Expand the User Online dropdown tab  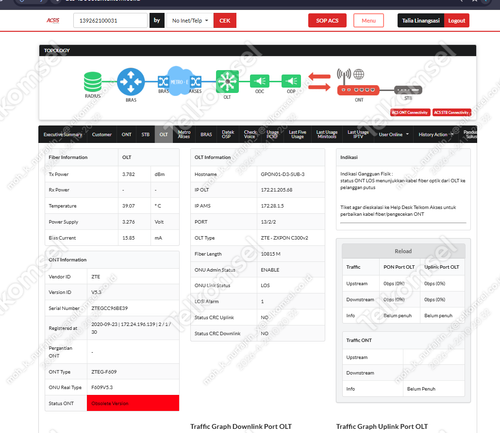[x=393, y=134]
